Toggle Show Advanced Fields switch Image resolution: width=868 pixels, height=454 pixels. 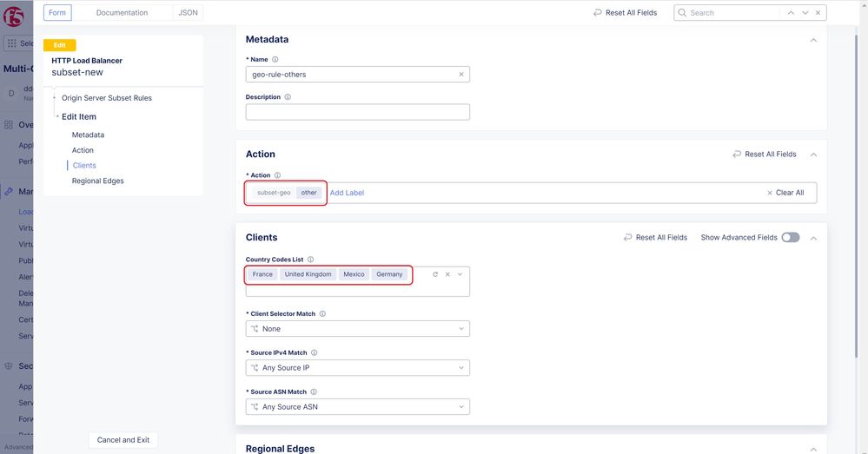click(x=790, y=237)
